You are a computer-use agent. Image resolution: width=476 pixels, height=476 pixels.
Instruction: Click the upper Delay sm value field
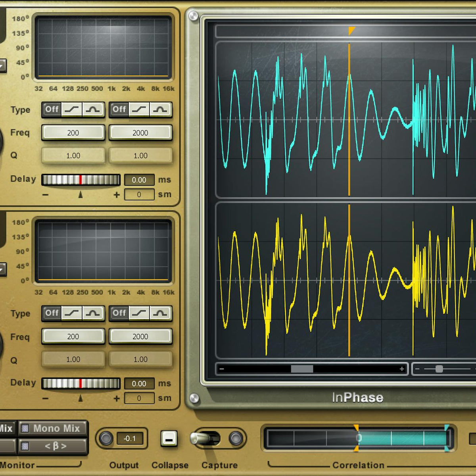click(139, 195)
